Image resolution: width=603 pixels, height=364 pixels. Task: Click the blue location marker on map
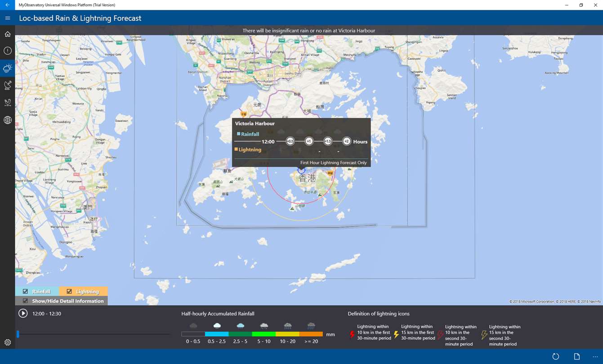(301, 170)
